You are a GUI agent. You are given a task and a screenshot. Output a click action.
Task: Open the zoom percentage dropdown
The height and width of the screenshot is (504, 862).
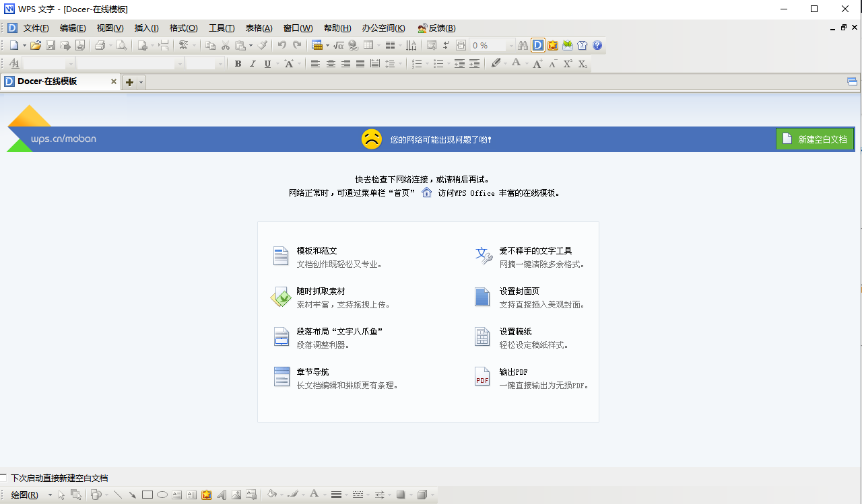pyautogui.click(x=511, y=45)
